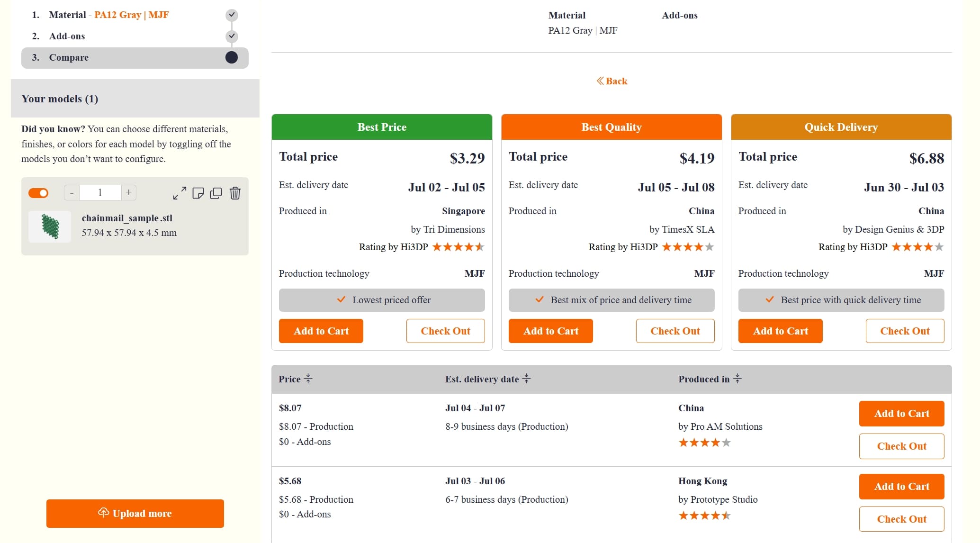Open the notes icon for chainmail_sample.stl
Viewport: 980px width, 543px height.
click(198, 193)
